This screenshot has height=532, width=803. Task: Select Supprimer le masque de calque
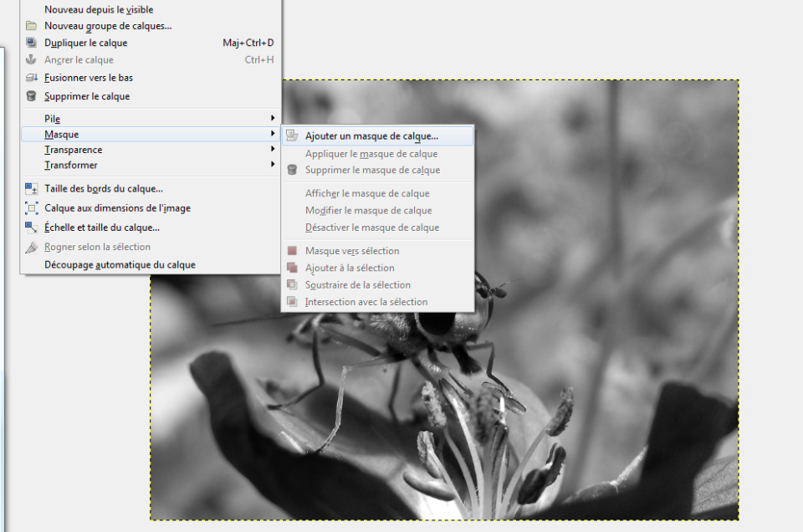point(377,170)
